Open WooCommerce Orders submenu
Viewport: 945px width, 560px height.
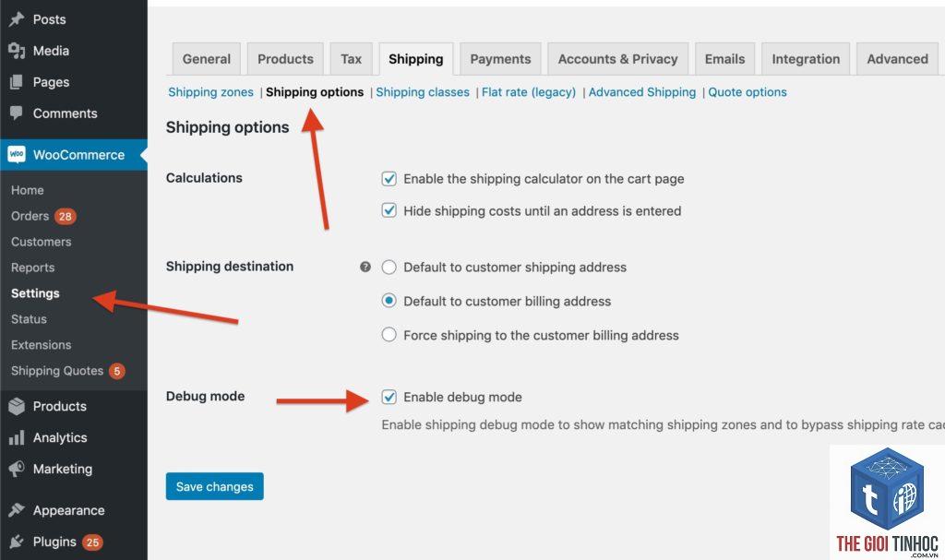(30, 217)
